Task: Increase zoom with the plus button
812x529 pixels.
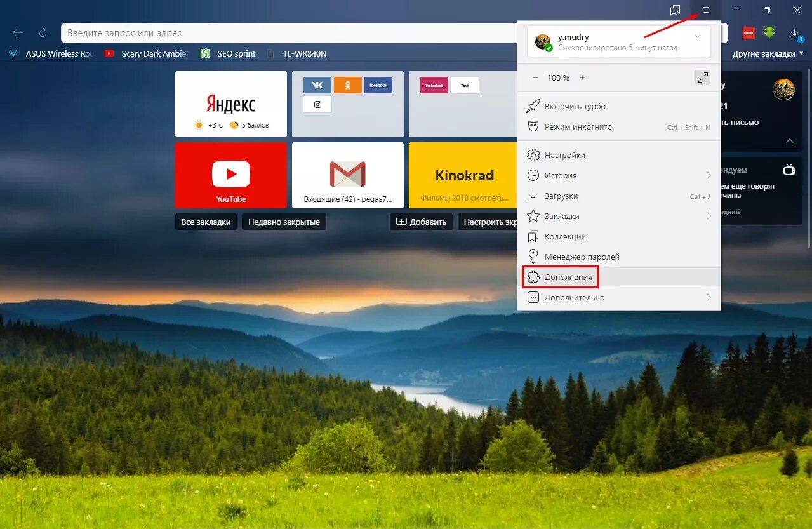Action: pyautogui.click(x=582, y=77)
